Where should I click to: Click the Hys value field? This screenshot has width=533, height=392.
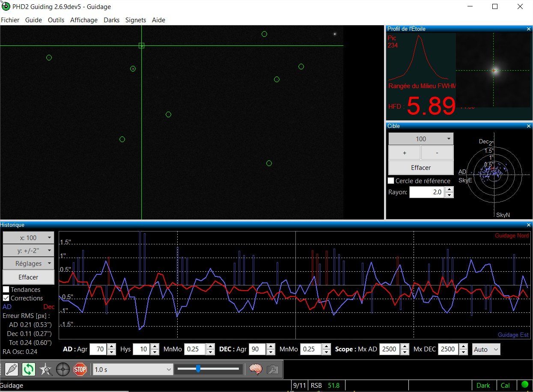(141, 349)
